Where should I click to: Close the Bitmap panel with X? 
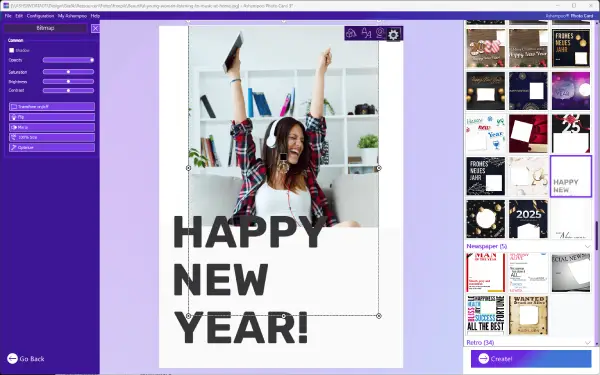point(95,28)
